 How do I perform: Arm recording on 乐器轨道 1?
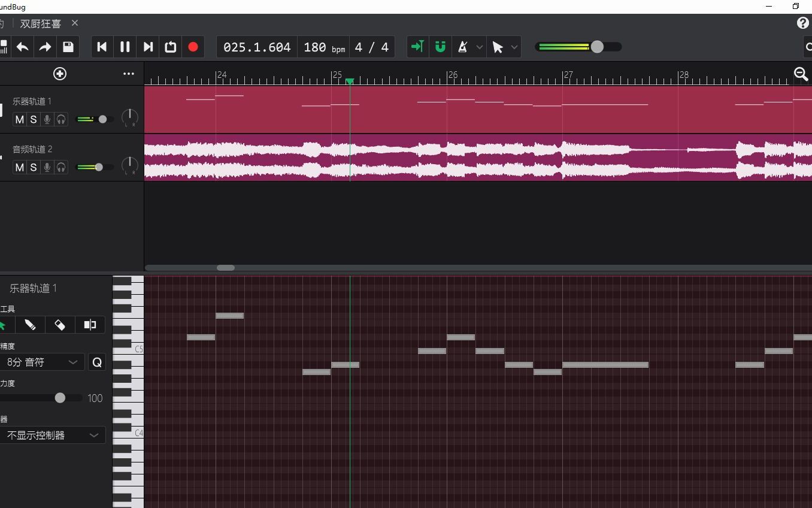[47, 119]
